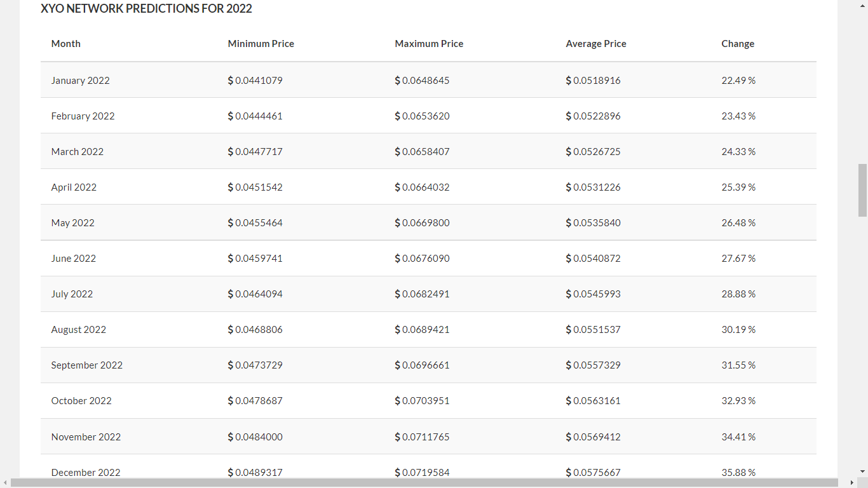Click June minimum price $0.0459741
Screen dimensions: 868x488
255,259
